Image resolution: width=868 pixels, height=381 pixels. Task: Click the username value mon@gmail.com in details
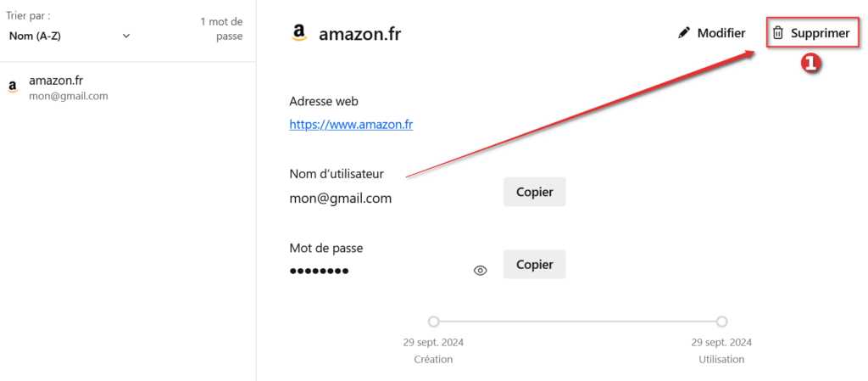pyautogui.click(x=340, y=199)
